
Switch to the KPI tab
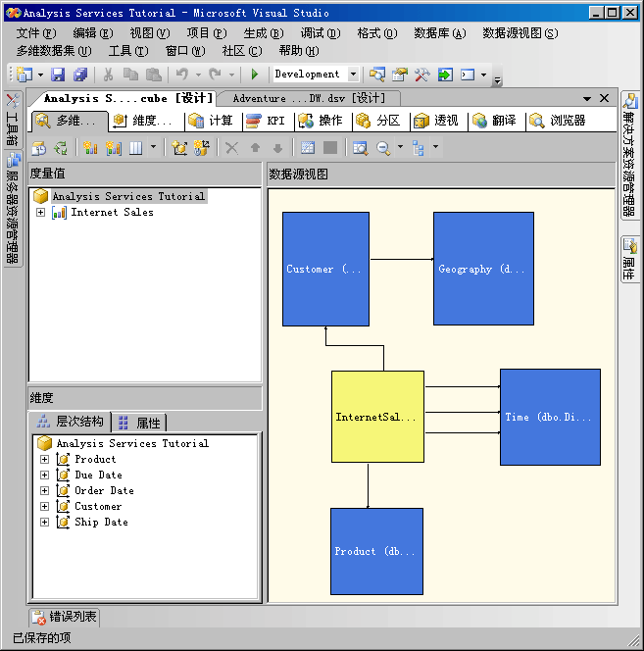point(266,121)
